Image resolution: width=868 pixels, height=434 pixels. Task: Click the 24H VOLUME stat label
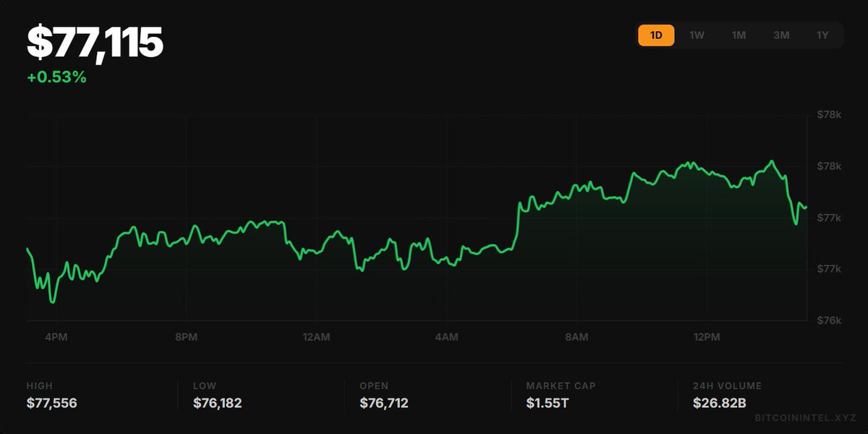click(727, 386)
